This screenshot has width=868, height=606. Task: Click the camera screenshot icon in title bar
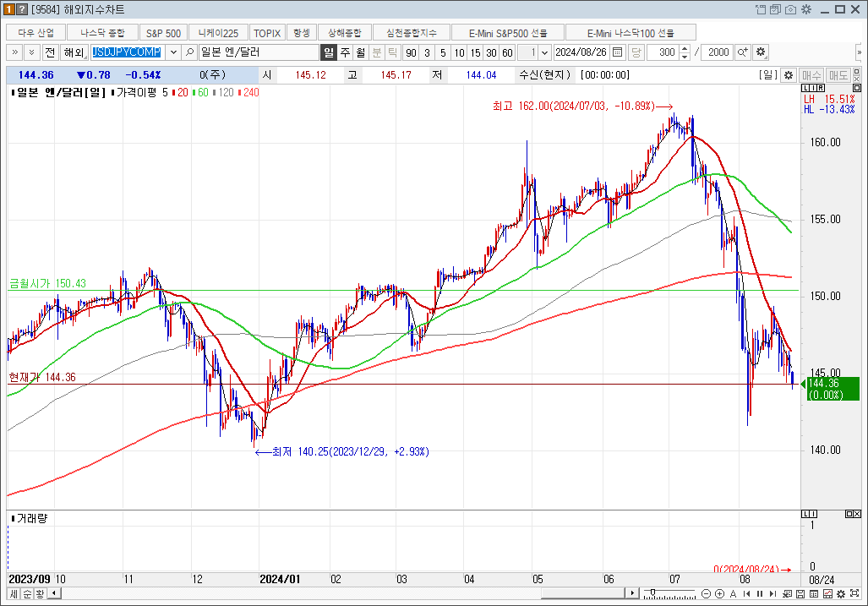(x=790, y=9)
